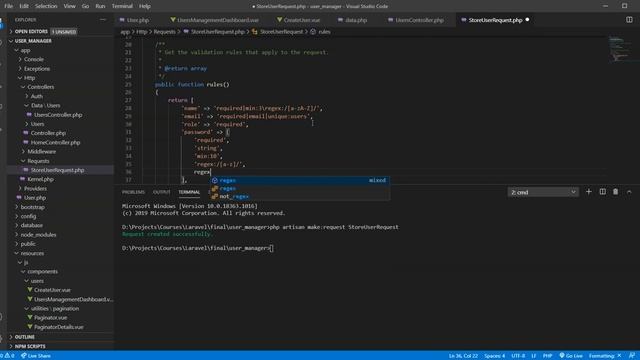The image size is (640, 360).
Task: Switch to Problems panel tab
Action: click(133, 192)
